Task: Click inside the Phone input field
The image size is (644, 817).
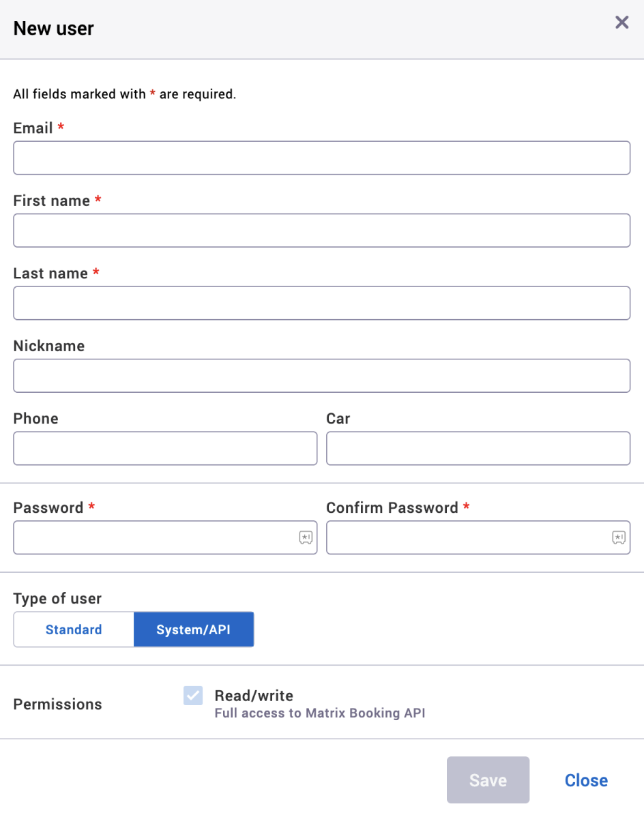Action: pos(165,448)
